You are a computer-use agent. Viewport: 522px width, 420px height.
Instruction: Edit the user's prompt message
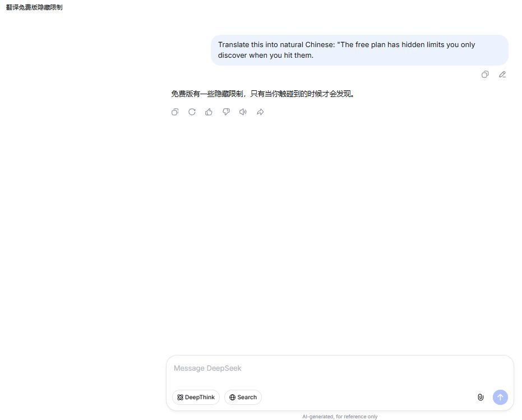502,74
